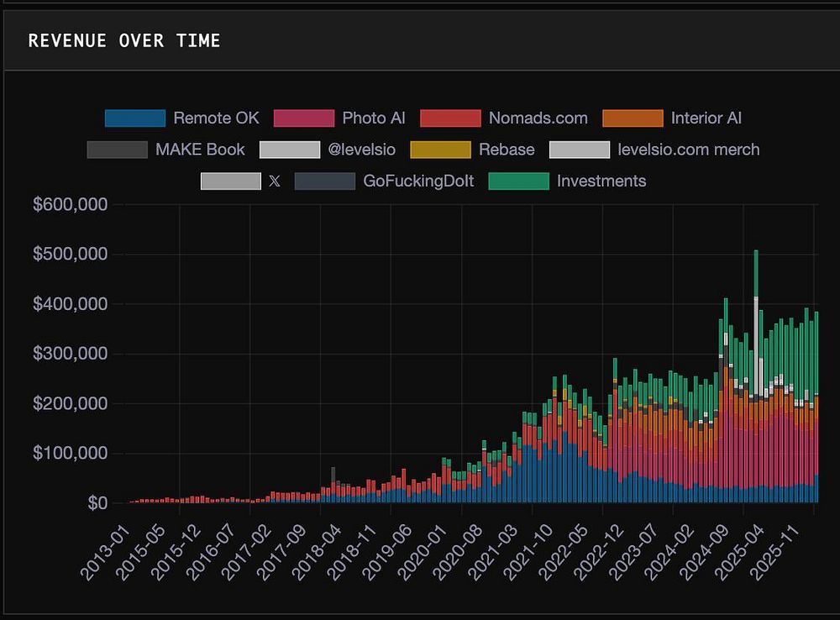This screenshot has width=840, height=620.
Task: Click the Remote OK legend label
Action: pyautogui.click(x=217, y=118)
